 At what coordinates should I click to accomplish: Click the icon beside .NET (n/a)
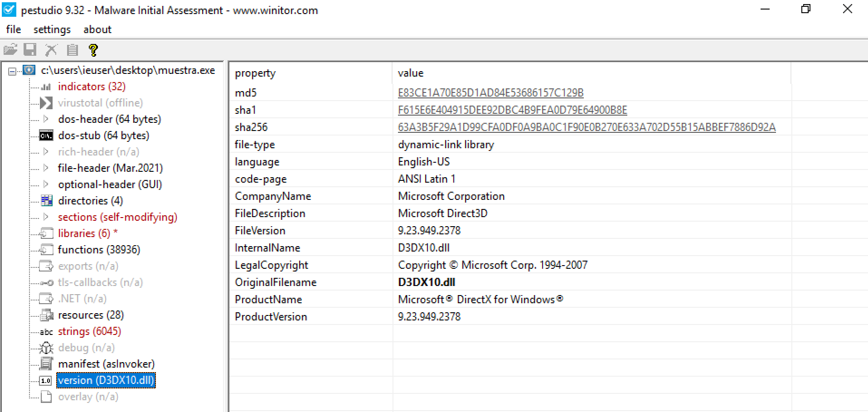click(46, 299)
